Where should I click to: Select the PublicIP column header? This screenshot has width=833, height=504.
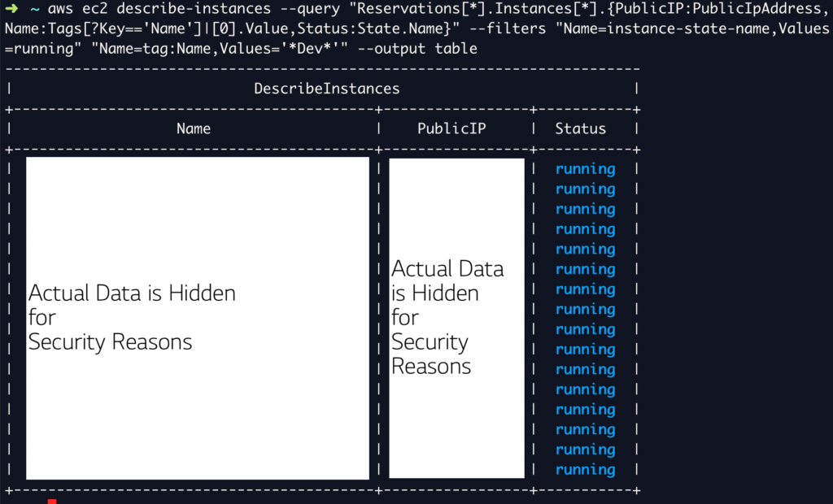[451, 128]
